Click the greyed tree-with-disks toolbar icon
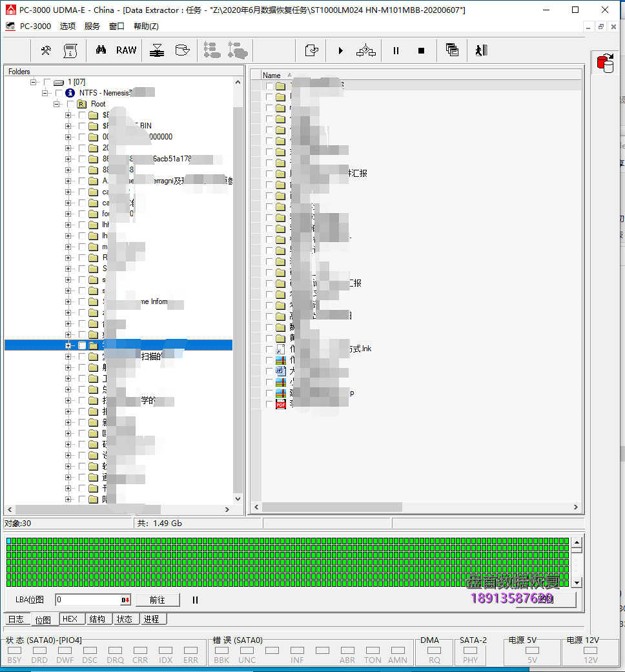Screen dimensions: 625x672 (x=238, y=50)
